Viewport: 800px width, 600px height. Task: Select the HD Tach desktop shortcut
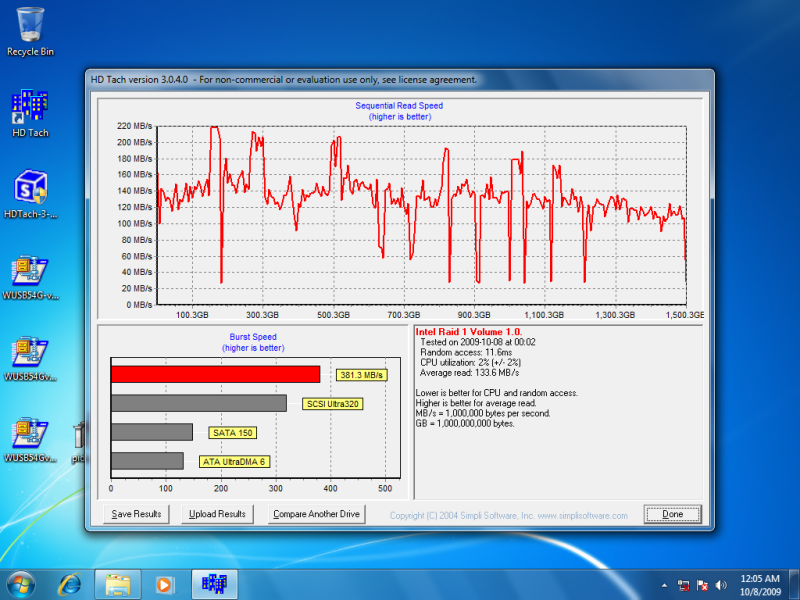30,113
